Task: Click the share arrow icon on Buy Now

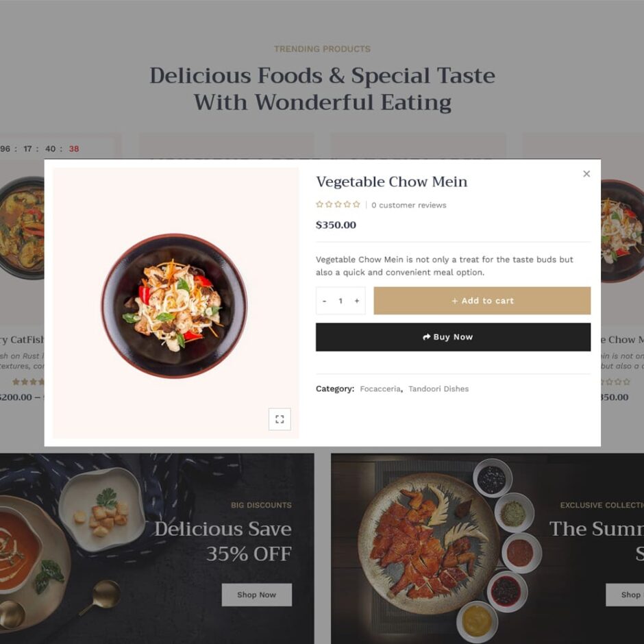Action: [426, 337]
